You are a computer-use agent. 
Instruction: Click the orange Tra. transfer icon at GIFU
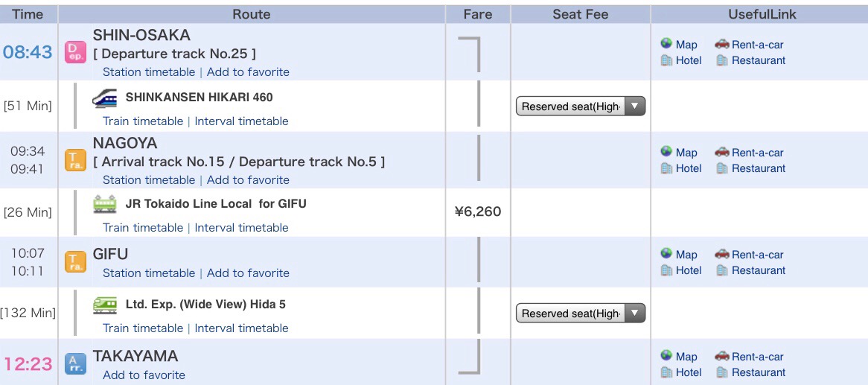click(75, 262)
